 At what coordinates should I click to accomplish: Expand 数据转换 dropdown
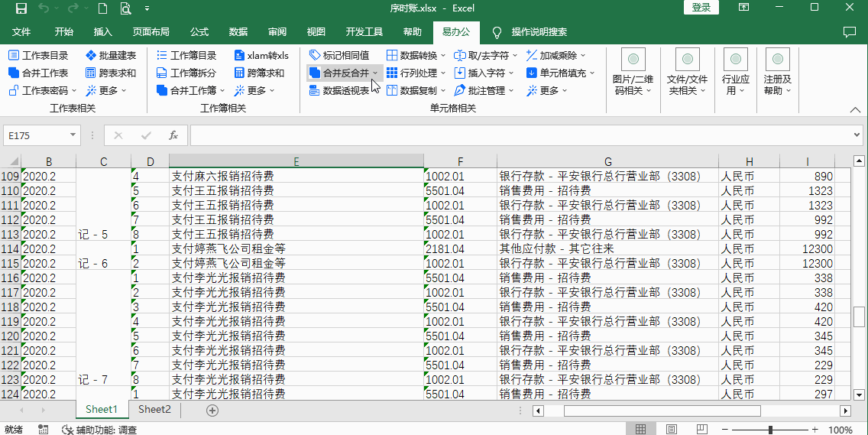[x=443, y=55]
